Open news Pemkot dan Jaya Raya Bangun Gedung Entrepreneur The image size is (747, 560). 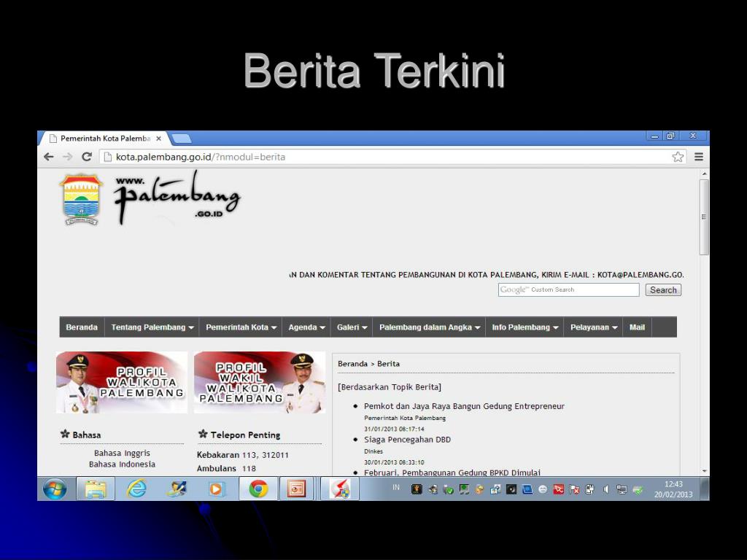pyautogui.click(x=464, y=406)
